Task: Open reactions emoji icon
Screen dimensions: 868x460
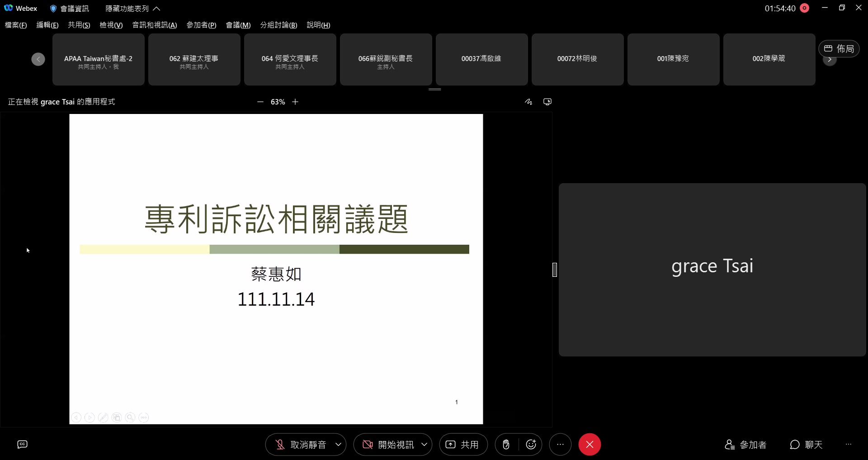Action: coord(531,445)
